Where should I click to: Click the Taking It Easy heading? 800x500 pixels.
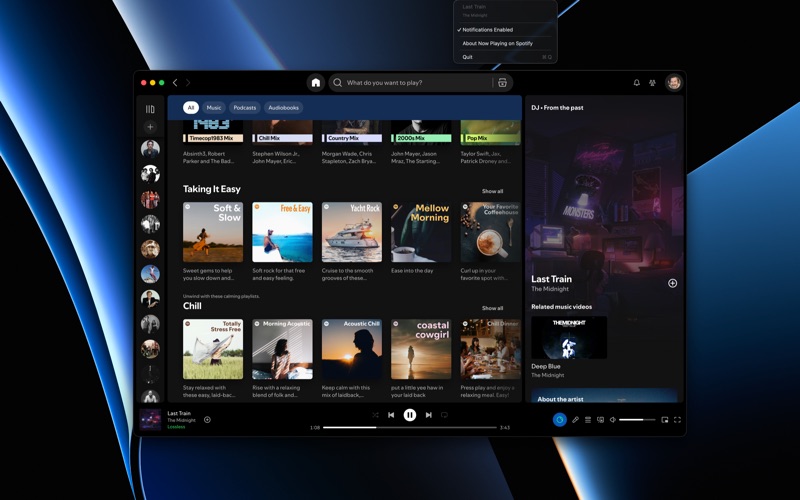point(212,189)
